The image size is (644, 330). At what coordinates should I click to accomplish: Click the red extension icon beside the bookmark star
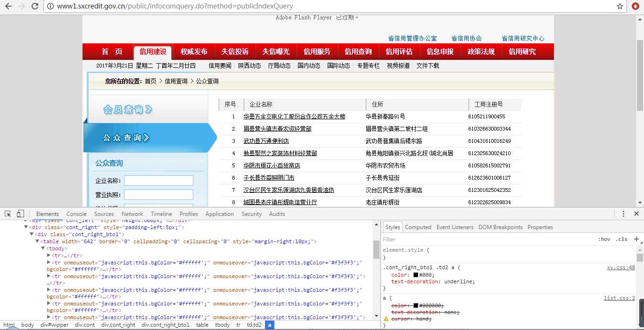coord(635,6)
